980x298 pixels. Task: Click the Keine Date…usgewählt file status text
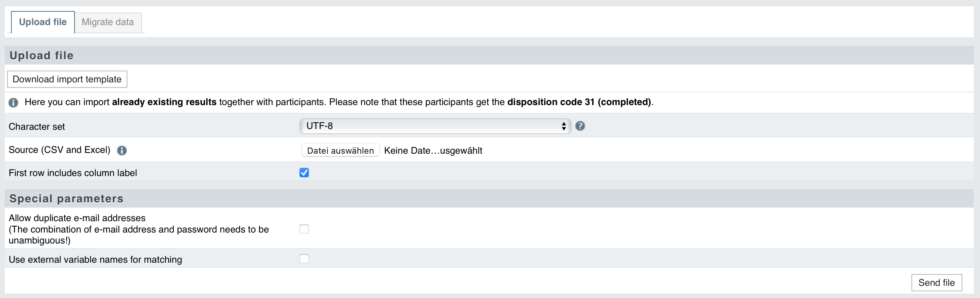[x=433, y=151]
